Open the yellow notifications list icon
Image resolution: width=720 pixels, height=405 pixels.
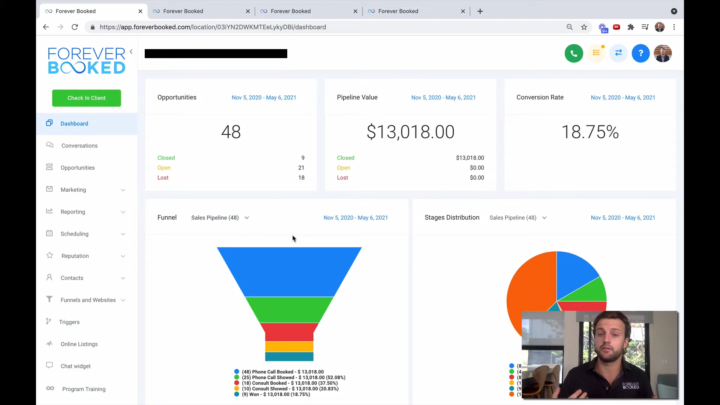597,53
